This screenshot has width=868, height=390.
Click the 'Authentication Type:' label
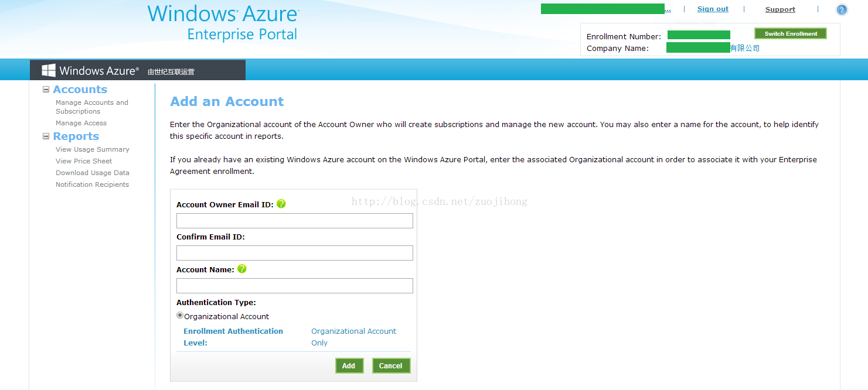coord(216,302)
